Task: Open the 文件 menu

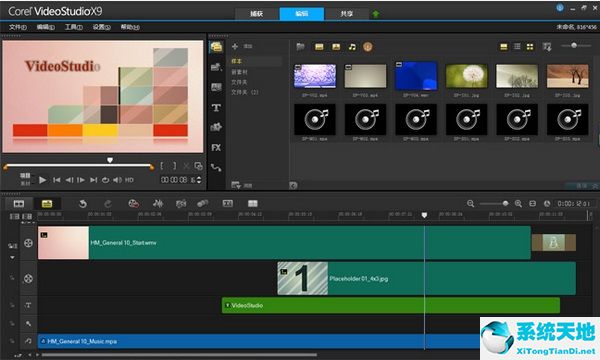Action: 18,27
